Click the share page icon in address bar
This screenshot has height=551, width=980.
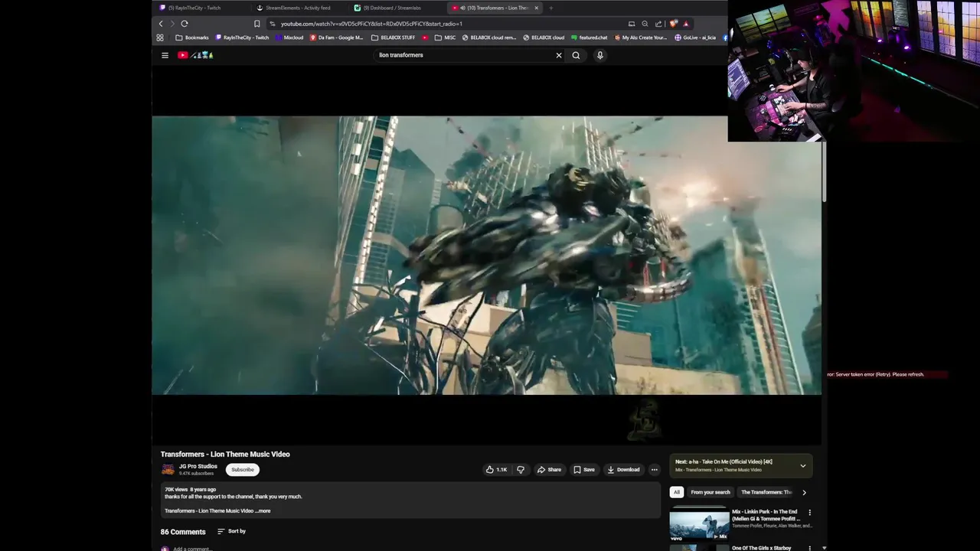click(658, 24)
